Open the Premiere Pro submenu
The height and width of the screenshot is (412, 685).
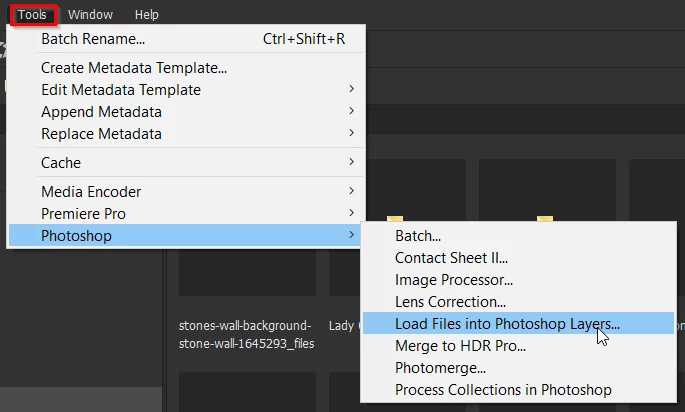187,214
